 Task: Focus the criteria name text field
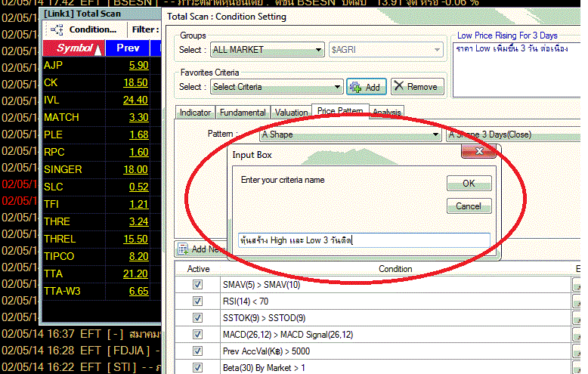[364, 240]
